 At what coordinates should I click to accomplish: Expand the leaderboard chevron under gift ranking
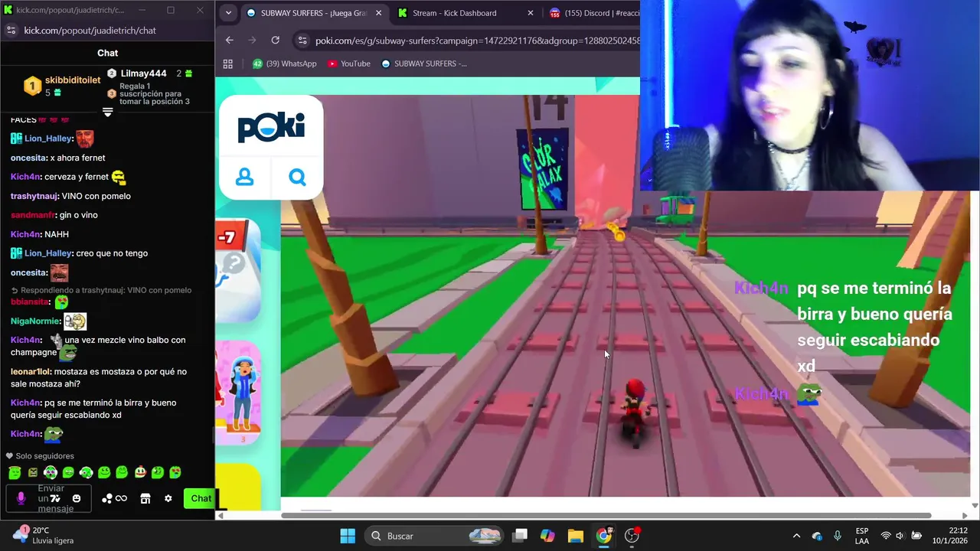107,112
